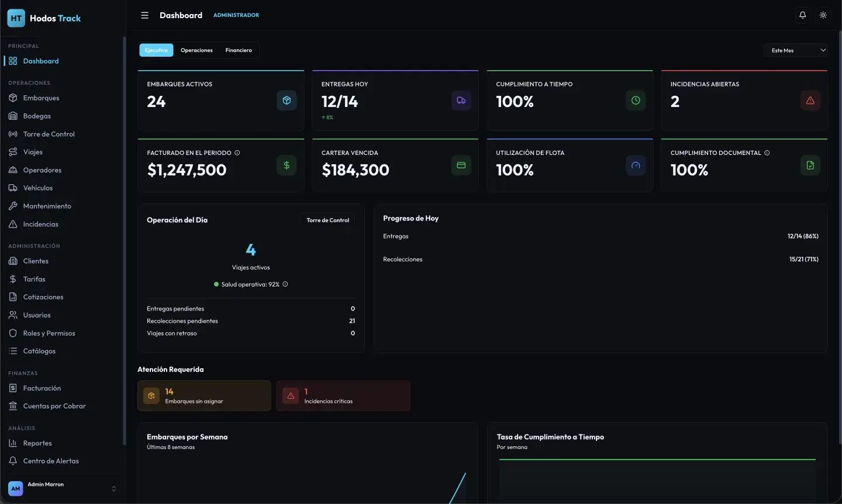Image resolution: width=842 pixels, height=504 pixels.
Task: Show info tooltip for Salud operativa
Action: [x=285, y=284]
